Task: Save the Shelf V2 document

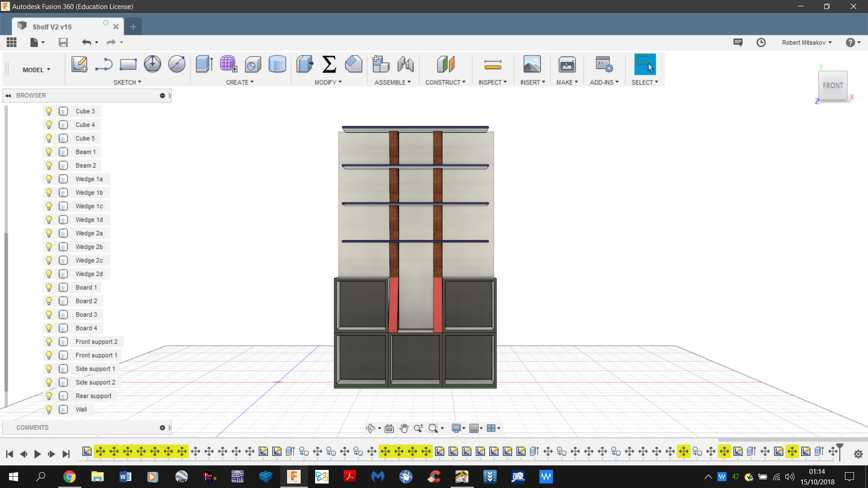Action: click(63, 42)
